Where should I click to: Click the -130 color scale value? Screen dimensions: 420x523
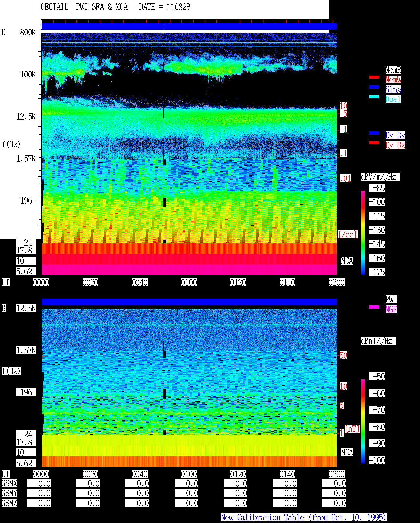click(x=377, y=230)
